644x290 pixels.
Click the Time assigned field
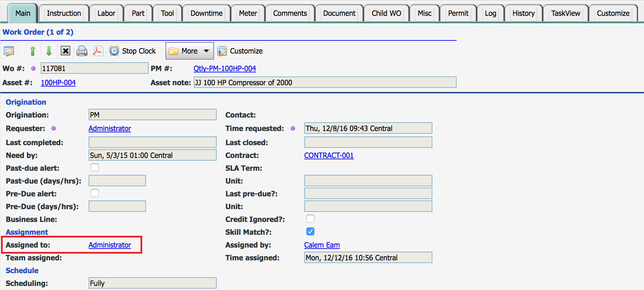coord(368,258)
